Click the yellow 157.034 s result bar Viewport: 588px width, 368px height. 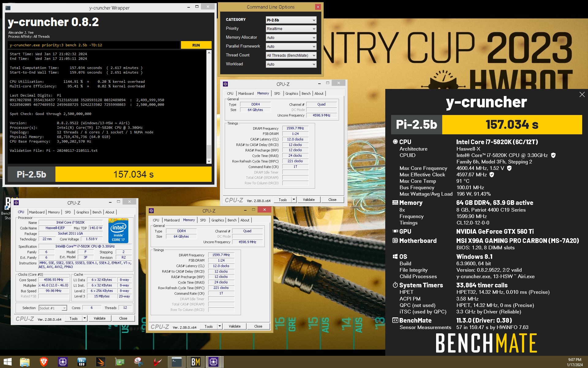coord(133,174)
